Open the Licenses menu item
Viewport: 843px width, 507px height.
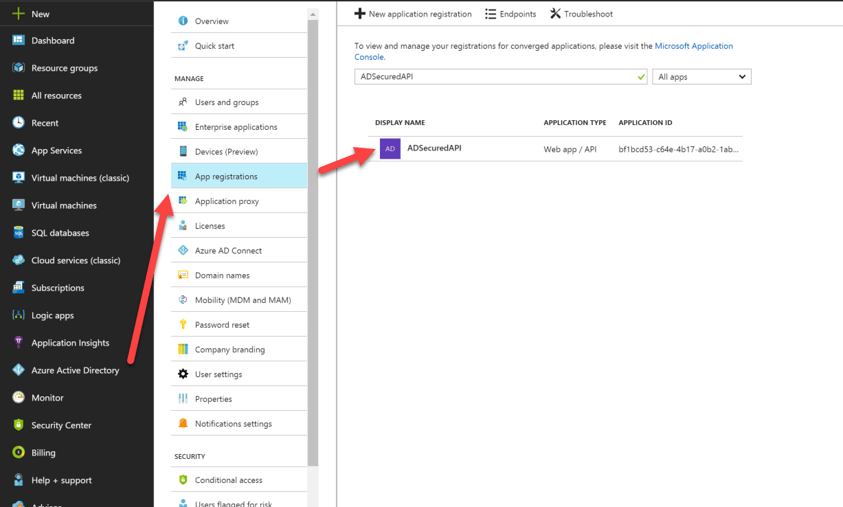coord(239,225)
